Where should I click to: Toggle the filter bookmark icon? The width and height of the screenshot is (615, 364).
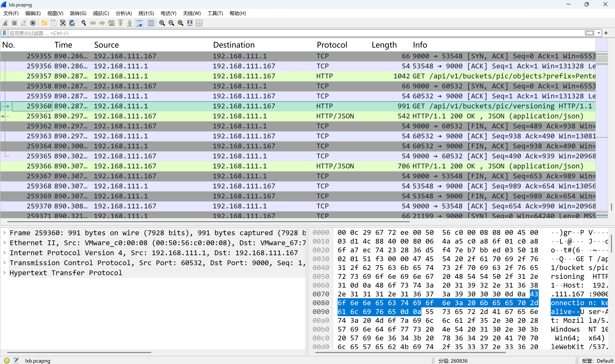click(4, 33)
